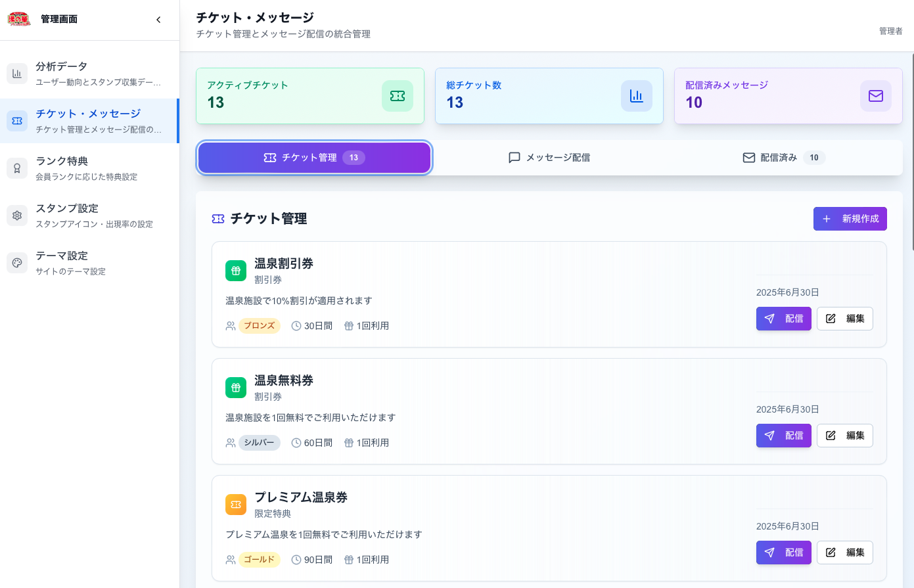
Task: Click 配信 on the 温泉割引券 ticket
Action: 783,319
